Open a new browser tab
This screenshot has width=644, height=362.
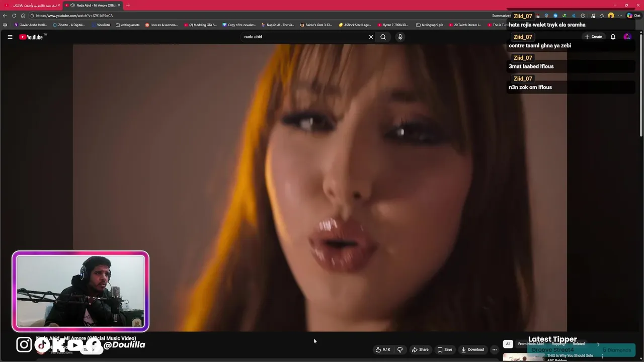coord(128,5)
